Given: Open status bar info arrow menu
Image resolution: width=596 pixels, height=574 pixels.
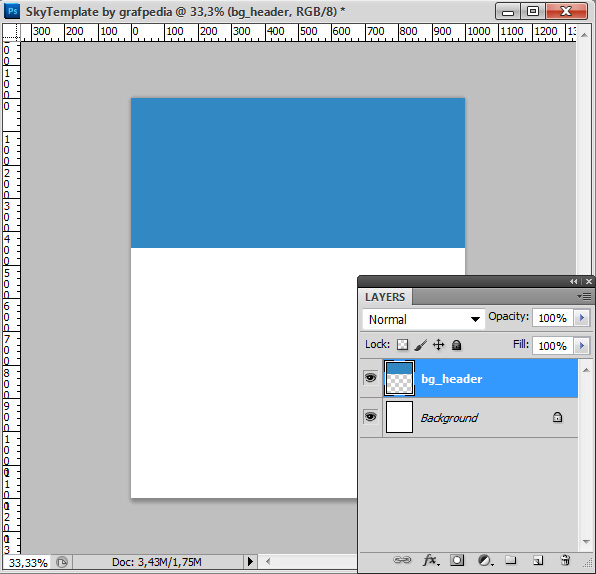Looking at the screenshot, I should tap(250, 561).
